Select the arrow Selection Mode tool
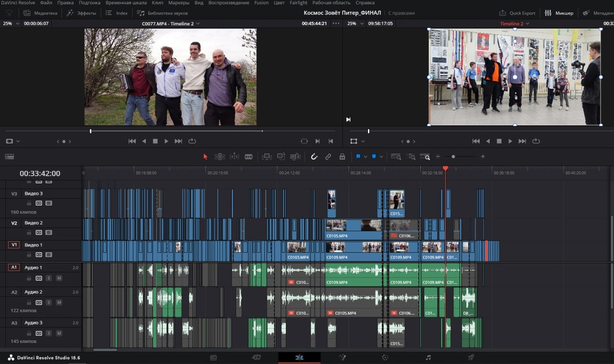 click(x=206, y=157)
